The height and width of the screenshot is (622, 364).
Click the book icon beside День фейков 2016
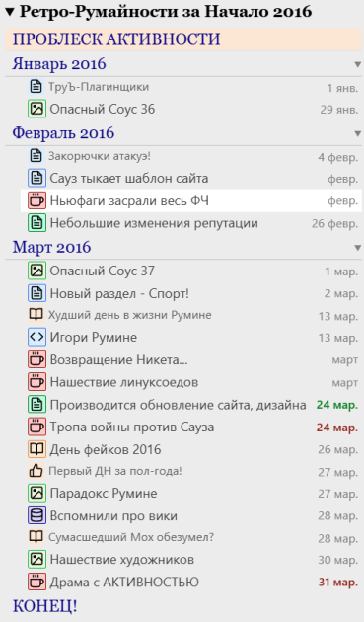click(36, 449)
